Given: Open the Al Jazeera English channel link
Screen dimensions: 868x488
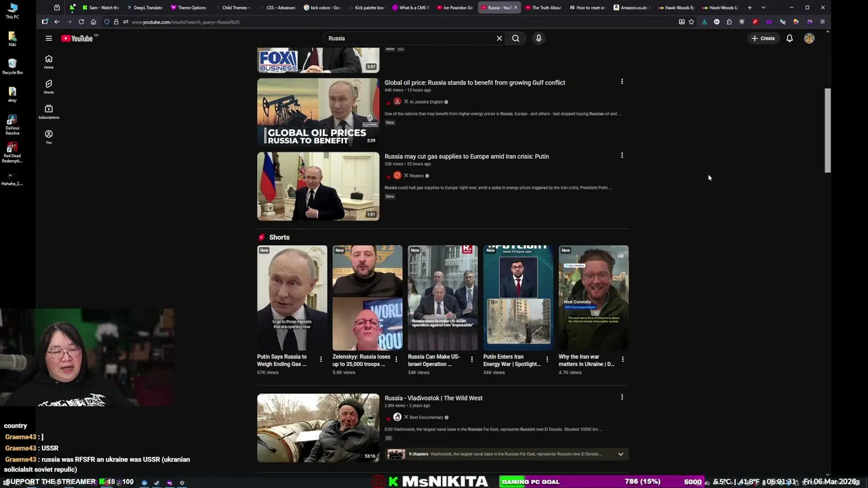Looking at the screenshot, I should coord(425,102).
